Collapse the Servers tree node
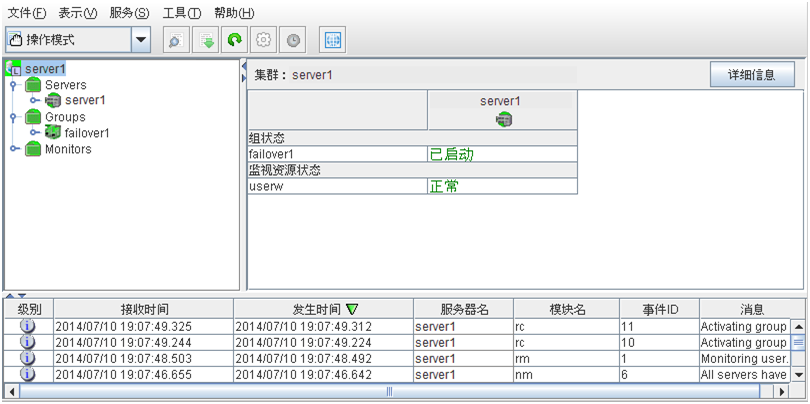This screenshot has height=404, width=810. click(13, 86)
